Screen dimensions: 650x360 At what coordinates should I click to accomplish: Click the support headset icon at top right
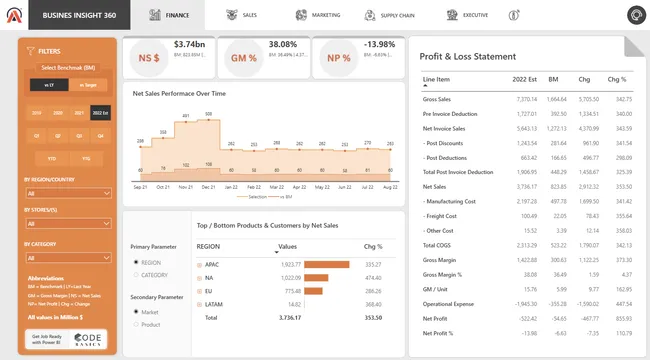coord(636,15)
